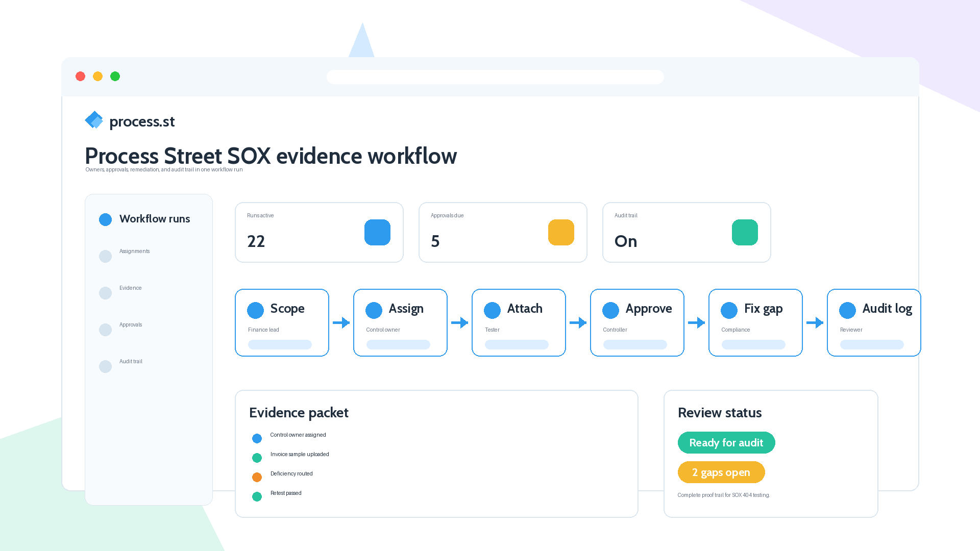Open the Fix gap step title
The image size is (980, 551).
click(763, 309)
